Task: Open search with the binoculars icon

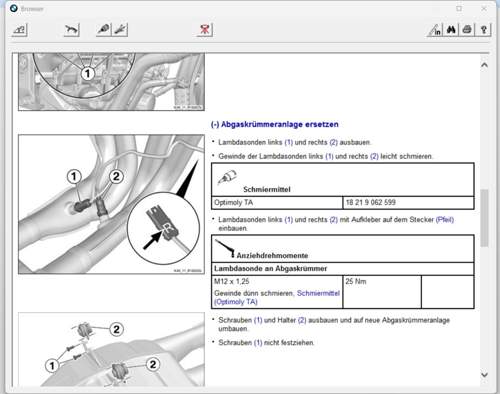Action: pos(451,30)
